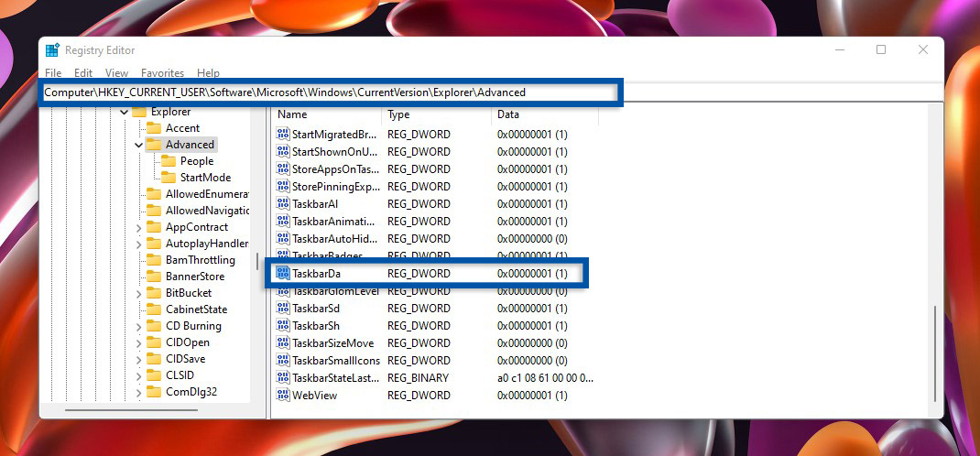Open the Favorites menu
This screenshot has width=980, height=456.
pos(162,73)
